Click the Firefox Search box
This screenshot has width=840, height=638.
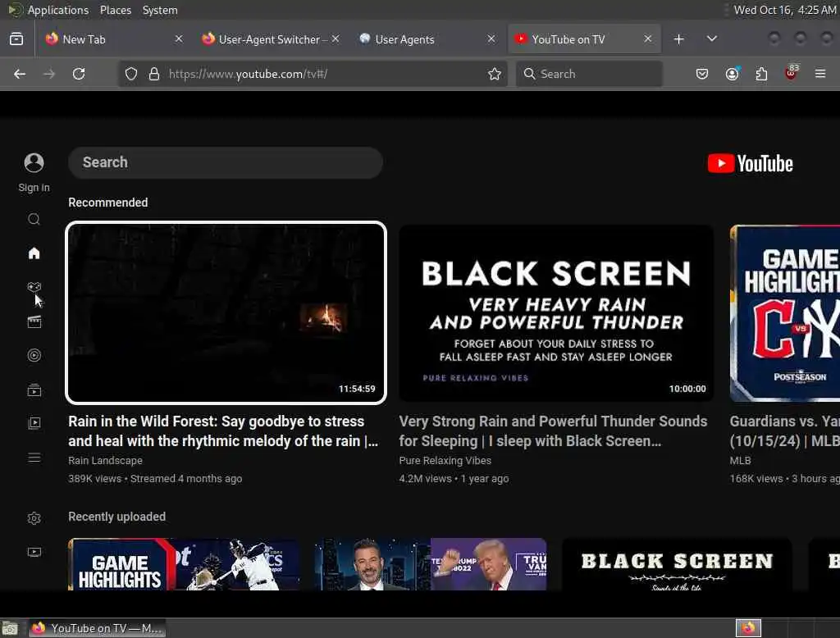pyautogui.click(x=589, y=74)
